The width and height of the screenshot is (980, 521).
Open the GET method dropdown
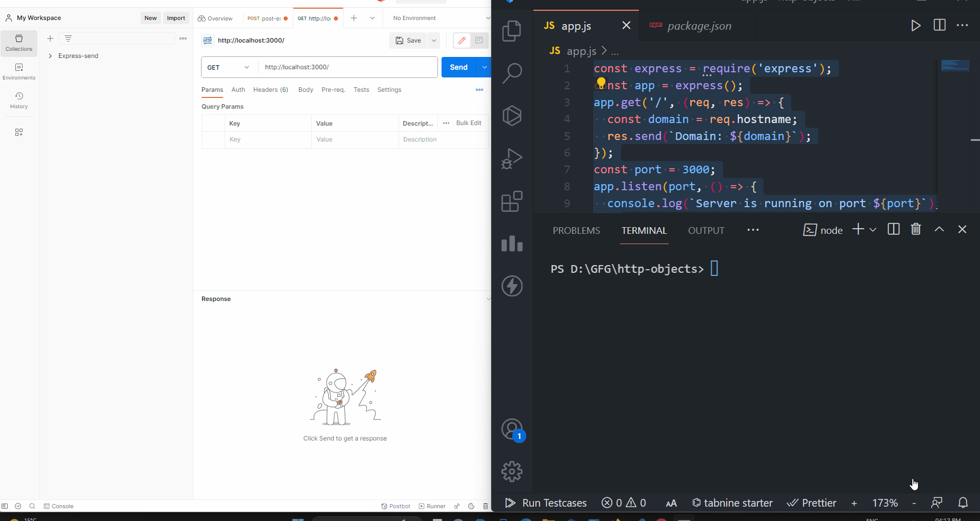(229, 67)
